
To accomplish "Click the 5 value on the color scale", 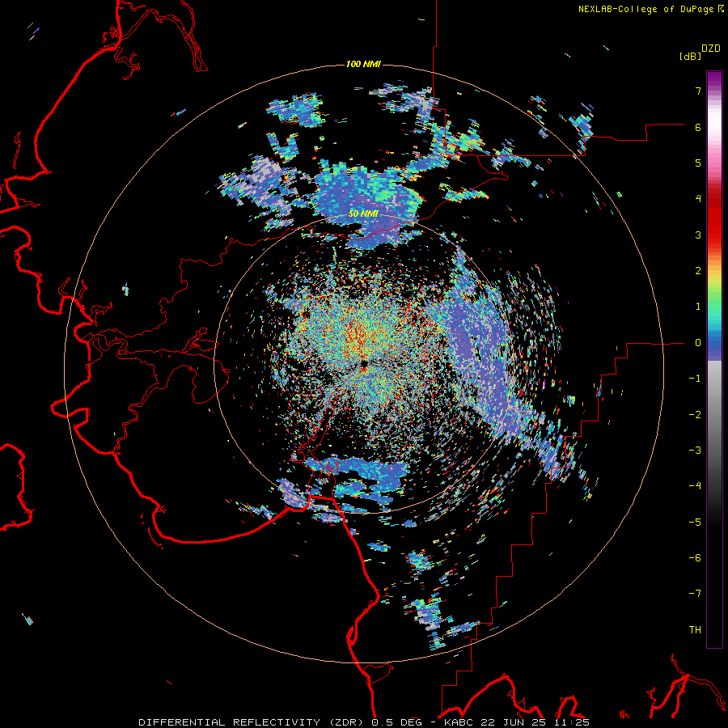I will [698, 163].
